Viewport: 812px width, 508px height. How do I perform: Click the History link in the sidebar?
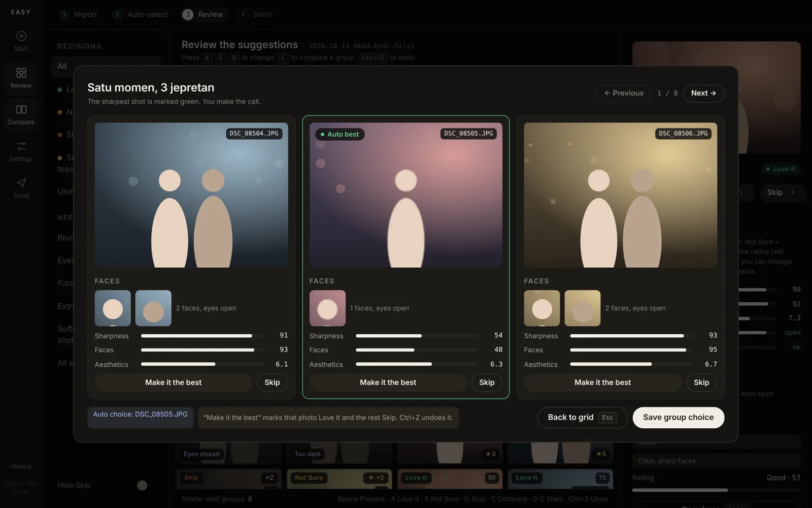tap(21, 466)
